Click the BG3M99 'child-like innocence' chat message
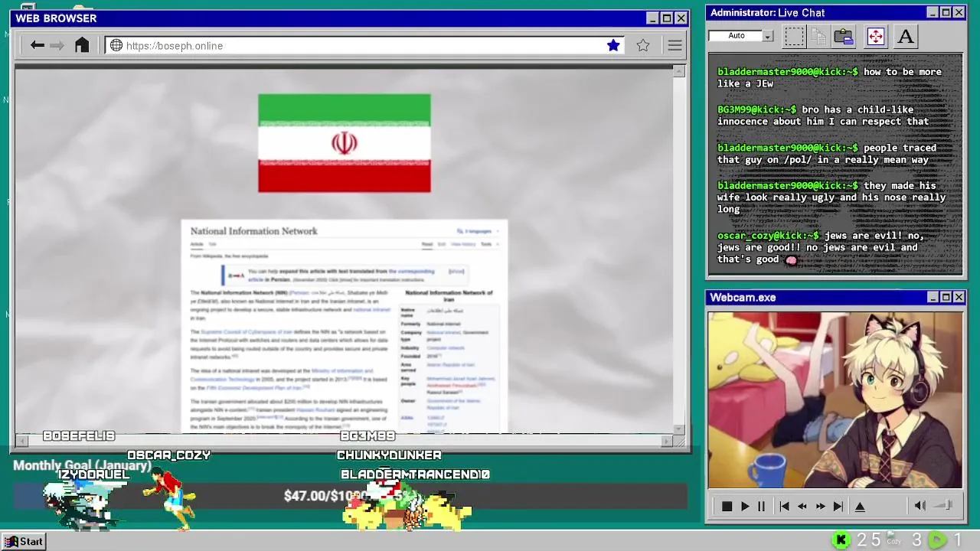 click(823, 116)
